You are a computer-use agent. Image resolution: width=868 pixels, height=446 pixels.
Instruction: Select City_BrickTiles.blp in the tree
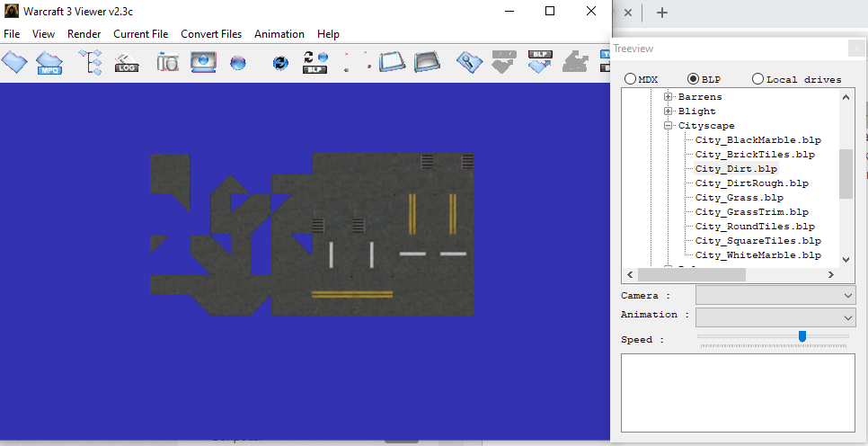pos(755,154)
